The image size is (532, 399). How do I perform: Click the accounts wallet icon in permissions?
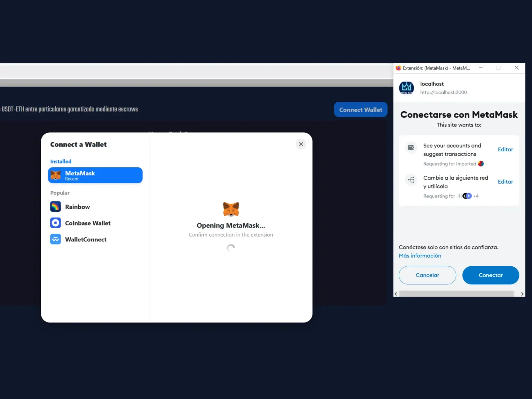pyautogui.click(x=411, y=148)
